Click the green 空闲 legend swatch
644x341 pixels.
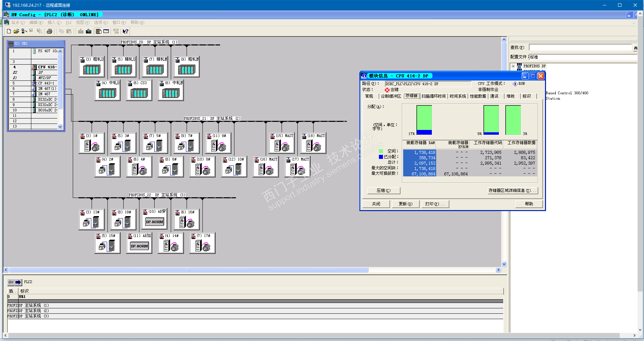[381, 151]
